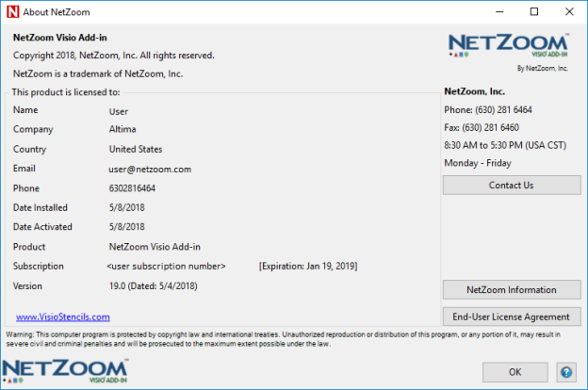Viewport: 588px width, 390px height.
Task: Click the Date Activated label
Action: pos(42,227)
